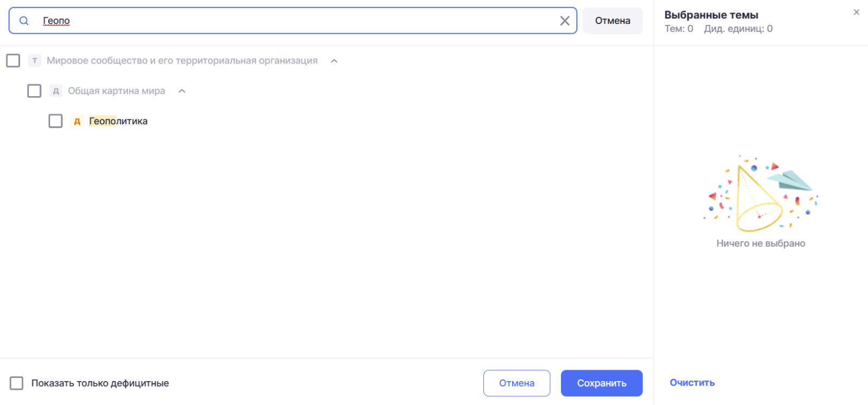This screenshot has height=405, width=868.
Task: Click the T badge beside Мировое сообщество
Action: [x=35, y=61]
